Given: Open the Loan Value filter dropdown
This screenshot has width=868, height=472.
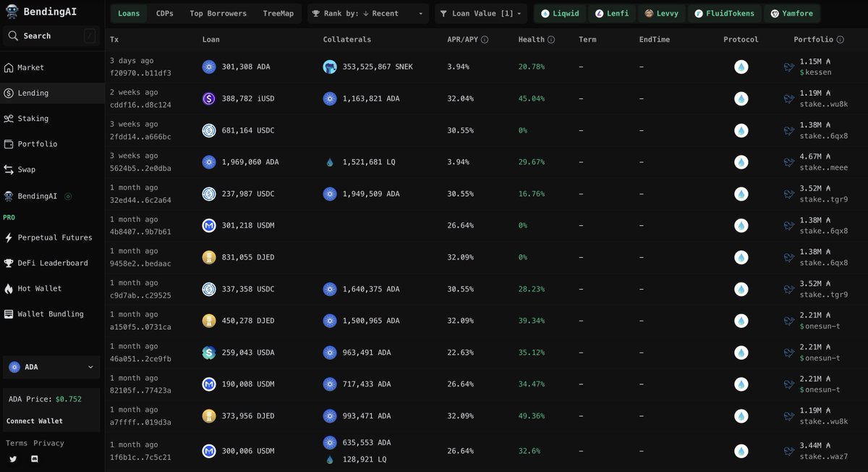Looking at the screenshot, I should pyautogui.click(x=480, y=13).
